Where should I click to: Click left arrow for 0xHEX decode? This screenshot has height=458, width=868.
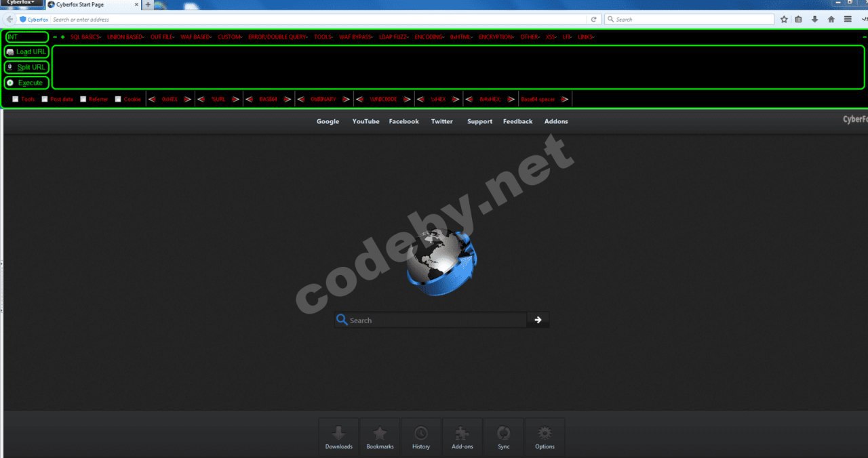point(153,99)
